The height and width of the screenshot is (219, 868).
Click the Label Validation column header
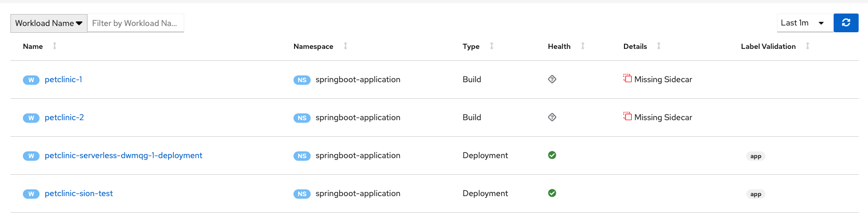pyautogui.click(x=768, y=46)
